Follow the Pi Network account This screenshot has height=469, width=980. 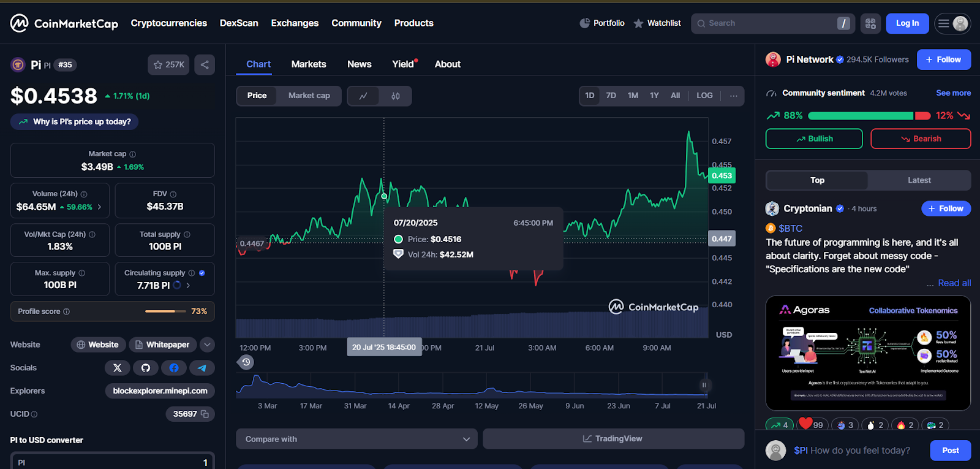click(x=944, y=59)
